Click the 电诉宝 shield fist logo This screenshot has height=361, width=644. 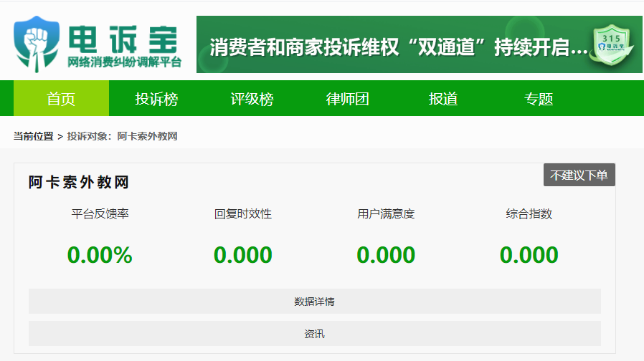(37, 44)
